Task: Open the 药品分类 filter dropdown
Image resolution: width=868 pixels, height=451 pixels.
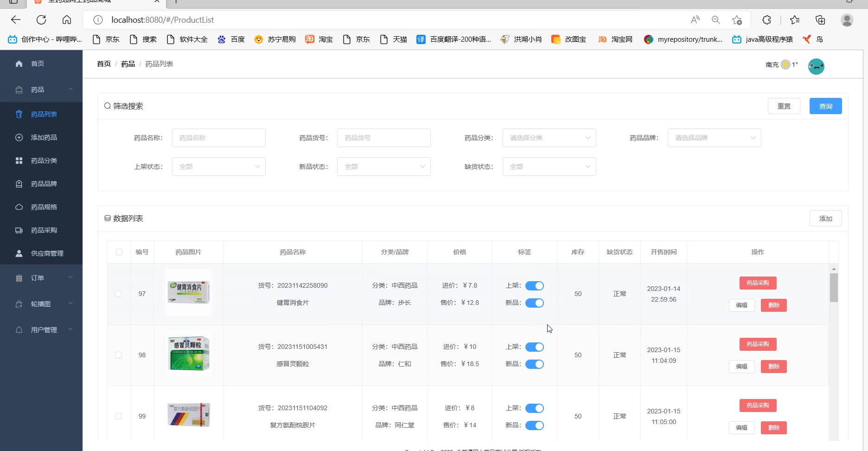Action: [x=549, y=138]
